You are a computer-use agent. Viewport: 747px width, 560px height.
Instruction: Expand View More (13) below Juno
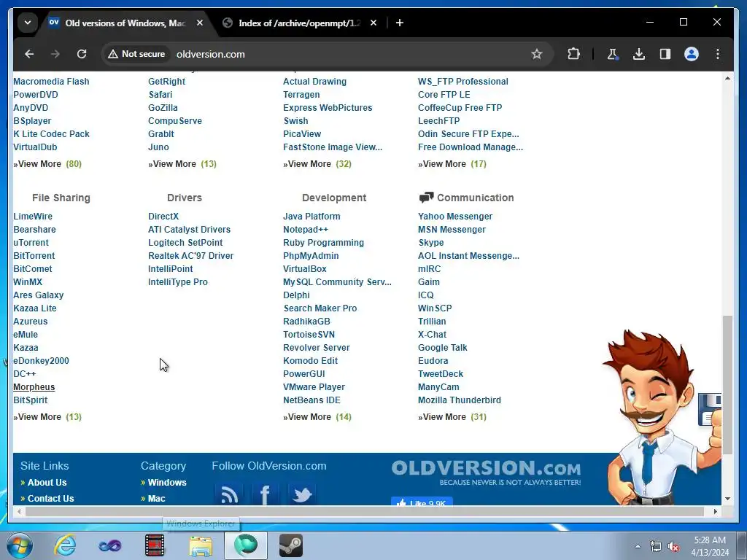pyautogui.click(x=182, y=164)
